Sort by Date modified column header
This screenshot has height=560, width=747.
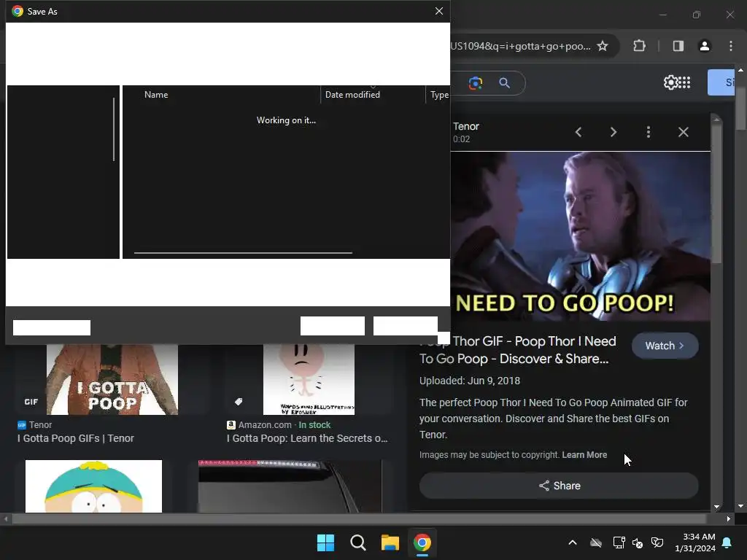coord(352,95)
